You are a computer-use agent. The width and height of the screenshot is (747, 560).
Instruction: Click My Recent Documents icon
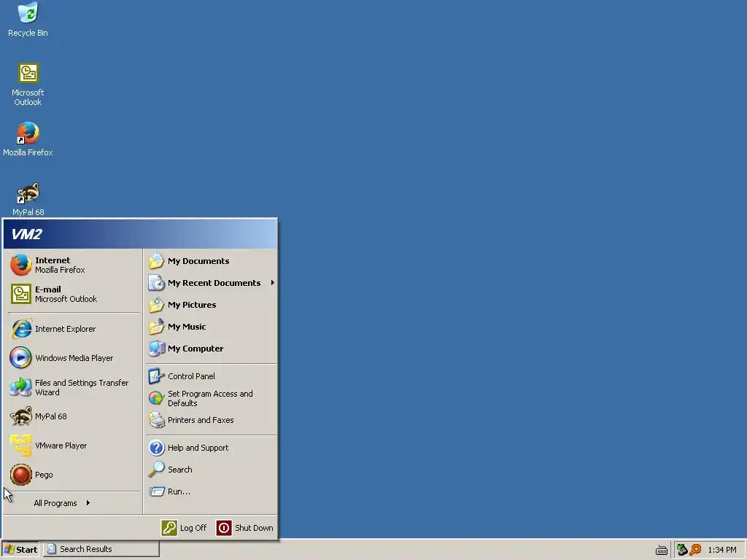(x=156, y=283)
